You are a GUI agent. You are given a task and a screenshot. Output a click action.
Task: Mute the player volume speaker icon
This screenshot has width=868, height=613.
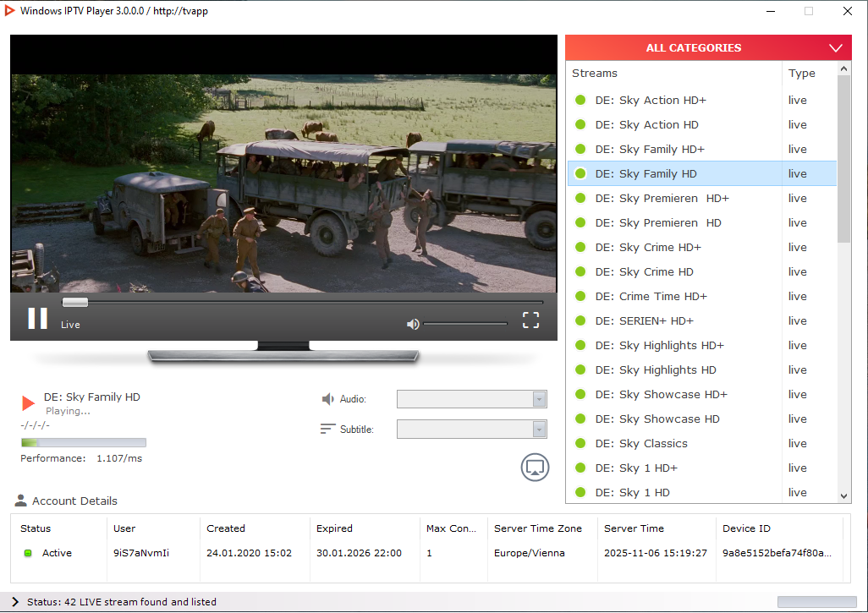point(413,324)
